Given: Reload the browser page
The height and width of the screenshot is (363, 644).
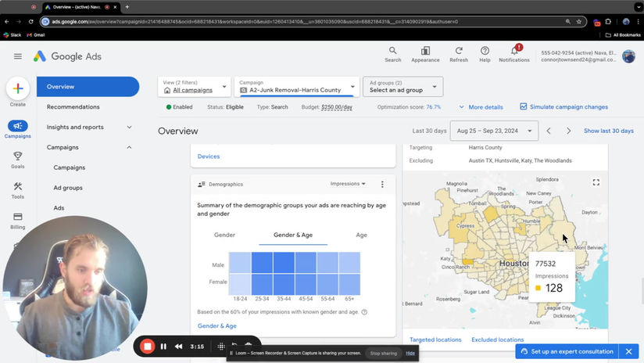Looking at the screenshot, I should pyautogui.click(x=30, y=21).
